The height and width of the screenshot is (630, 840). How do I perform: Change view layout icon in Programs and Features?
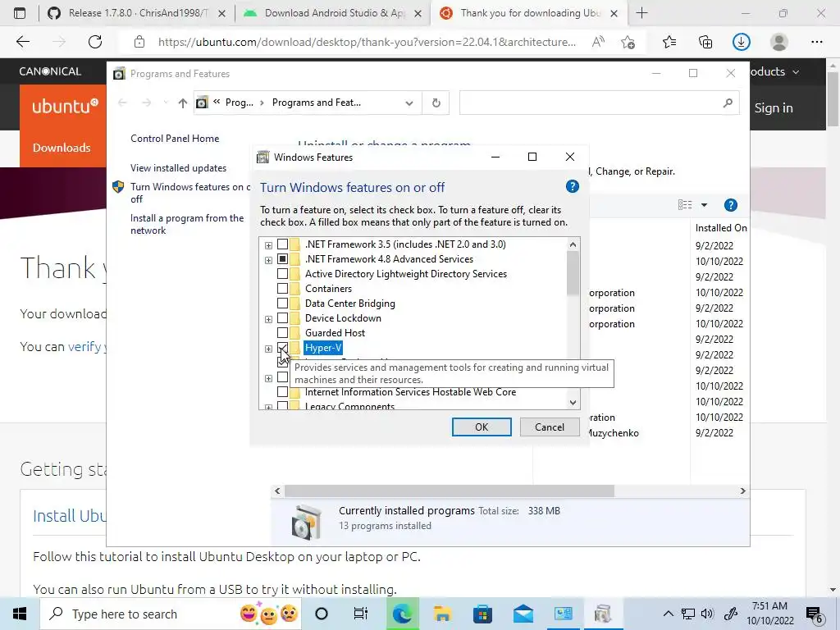(x=685, y=204)
